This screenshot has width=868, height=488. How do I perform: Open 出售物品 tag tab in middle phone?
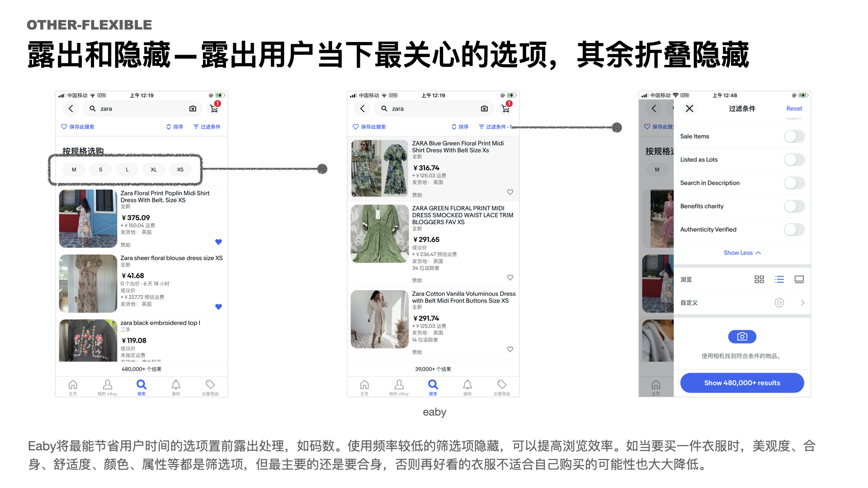[x=502, y=387]
